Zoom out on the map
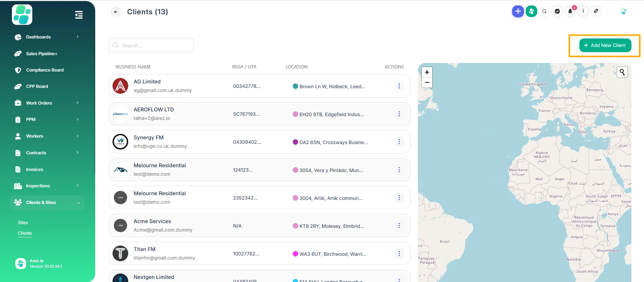 click(427, 82)
